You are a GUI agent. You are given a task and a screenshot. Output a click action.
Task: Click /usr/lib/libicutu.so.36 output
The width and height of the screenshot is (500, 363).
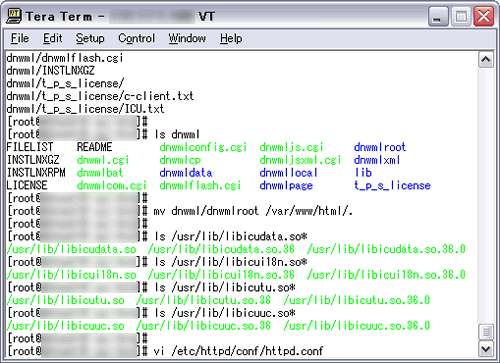pos(203,300)
